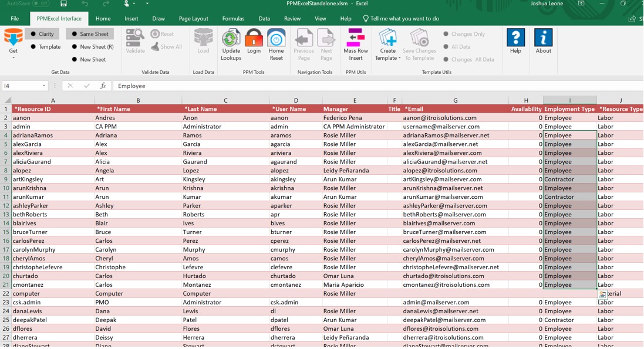Open the Name Box dropdown

pos(43,86)
